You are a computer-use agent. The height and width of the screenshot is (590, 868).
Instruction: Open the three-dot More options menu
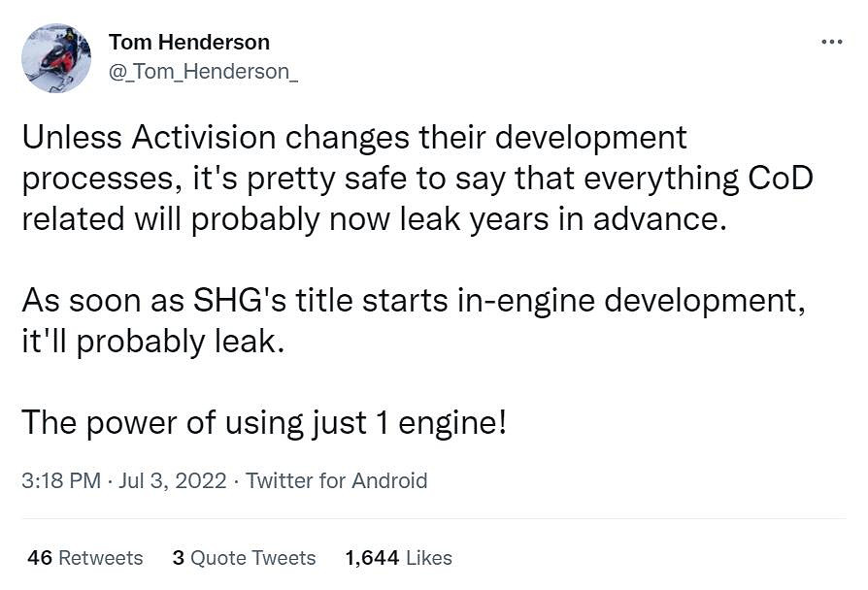[x=831, y=43]
